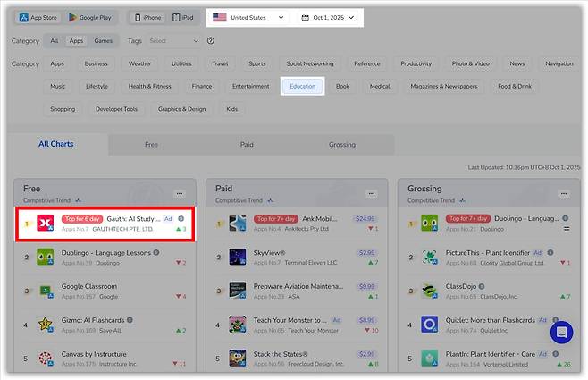Open the Canvas by Instructure app icon

(x=46, y=359)
